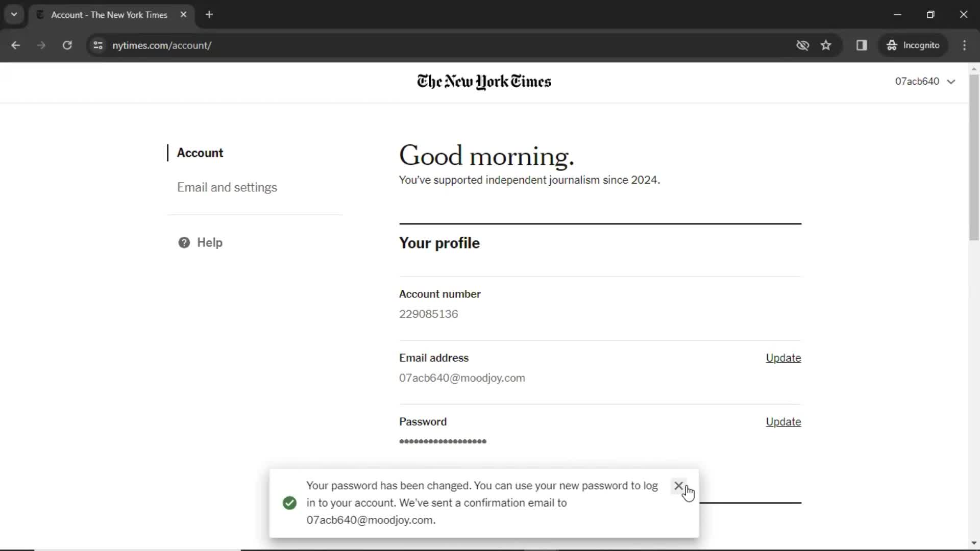Image resolution: width=980 pixels, height=551 pixels.
Task: Click the NYT logo at top center
Action: [484, 82]
